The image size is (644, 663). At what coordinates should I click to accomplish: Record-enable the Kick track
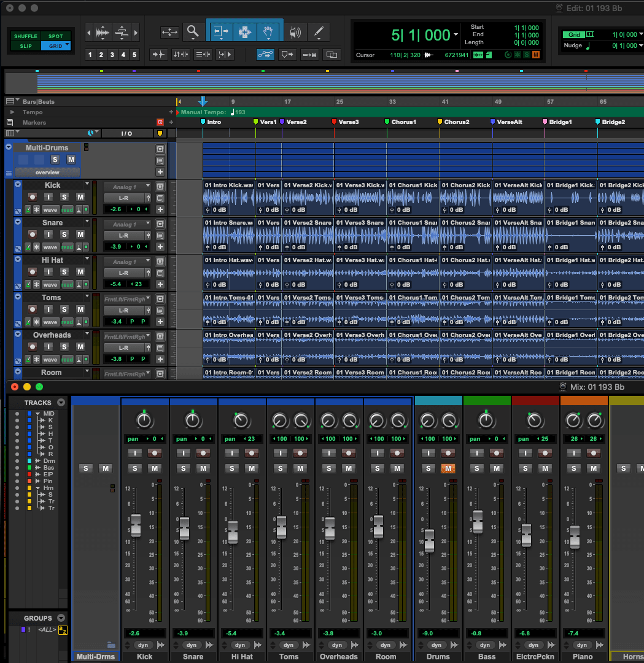click(x=33, y=197)
